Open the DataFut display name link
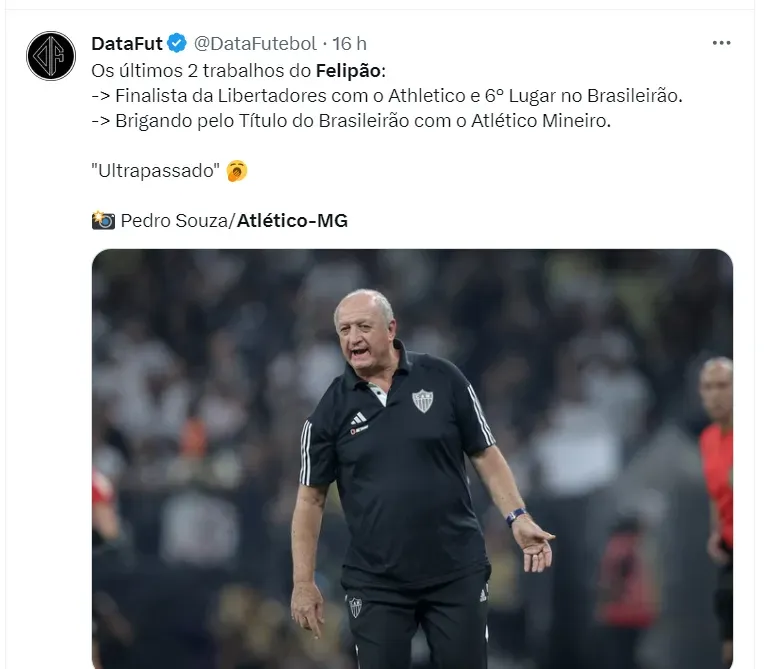 point(127,43)
